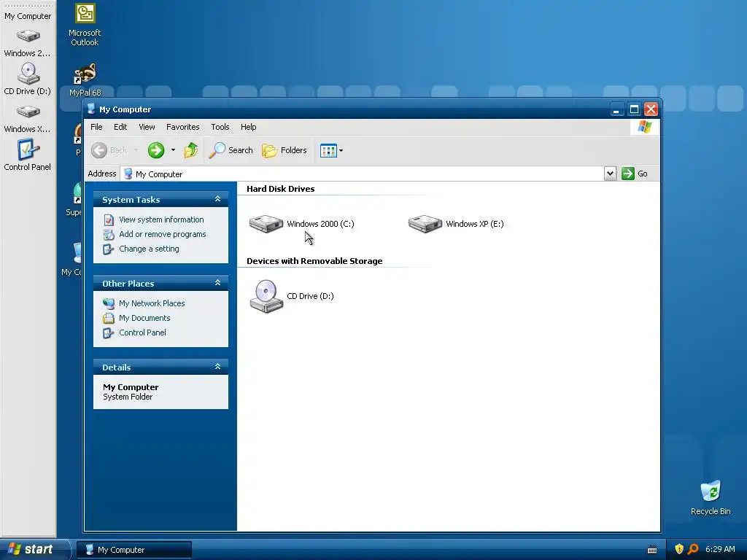Click My Computer title in left desktop bar

click(x=28, y=16)
